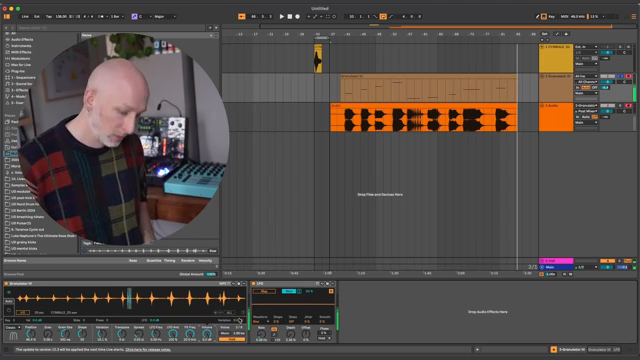Viewport: 640px width, 360px height.
Task: Toggle the Link button
Action: [x=25, y=16]
